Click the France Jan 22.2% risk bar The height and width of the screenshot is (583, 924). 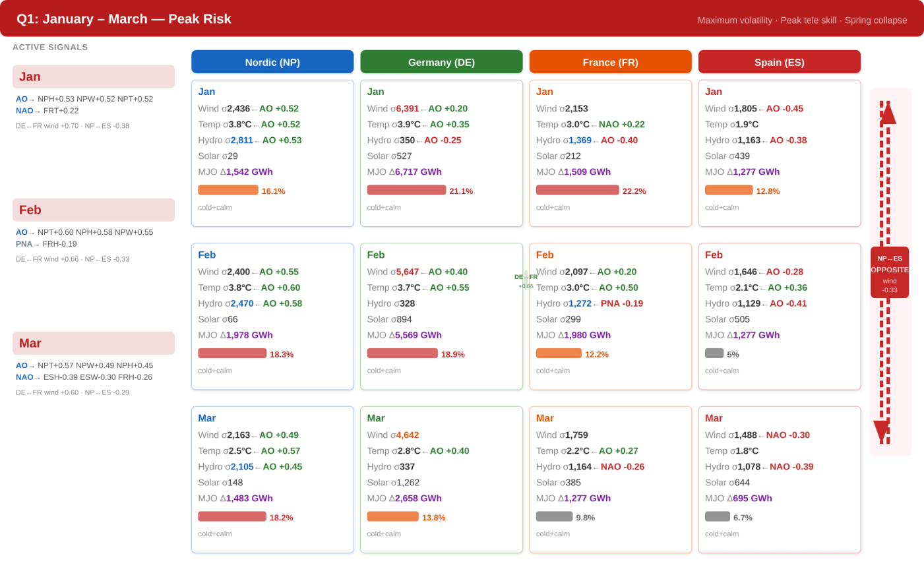pyautogui.click(x=578, y=190)
